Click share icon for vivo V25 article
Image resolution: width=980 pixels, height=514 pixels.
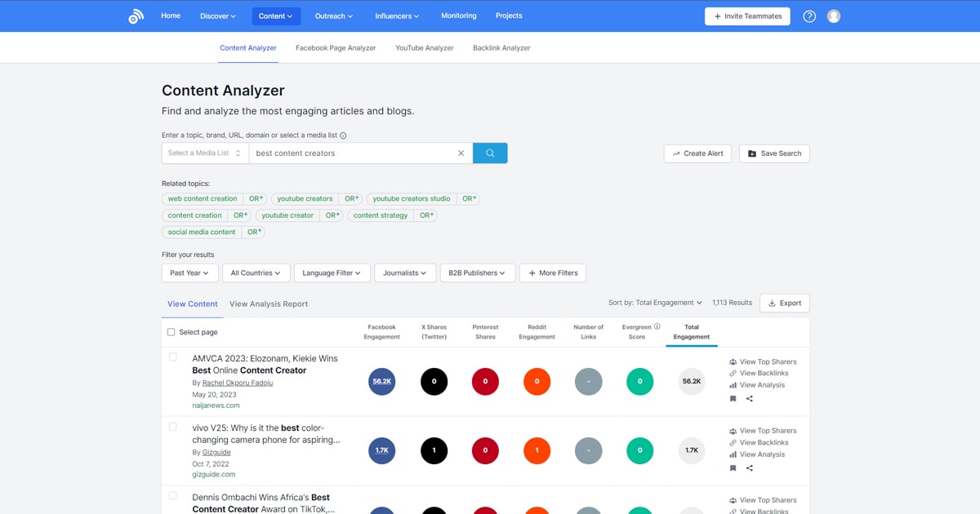(750, 468)
